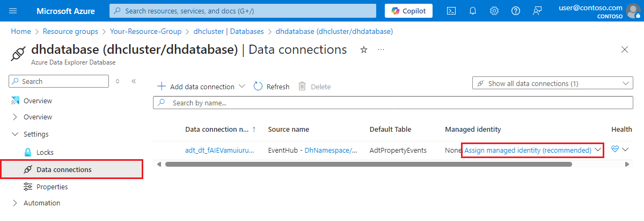
Task: Open the help question mark icon
Action: coord(516,11)
